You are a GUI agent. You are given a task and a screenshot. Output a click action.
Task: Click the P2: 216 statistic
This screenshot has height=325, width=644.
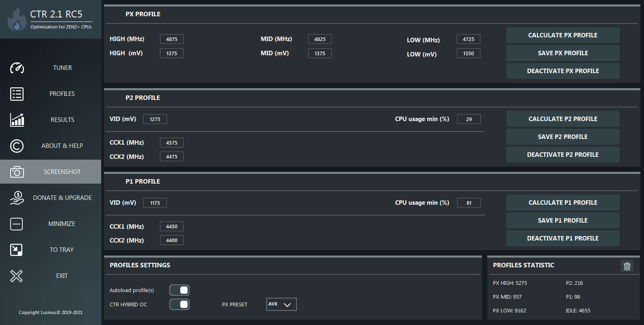[x=574, y=283]
